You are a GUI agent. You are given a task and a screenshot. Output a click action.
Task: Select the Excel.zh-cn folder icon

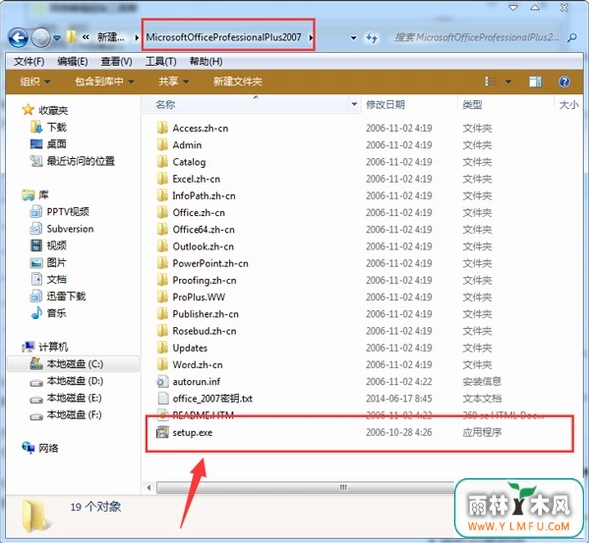tap(162, 178)
